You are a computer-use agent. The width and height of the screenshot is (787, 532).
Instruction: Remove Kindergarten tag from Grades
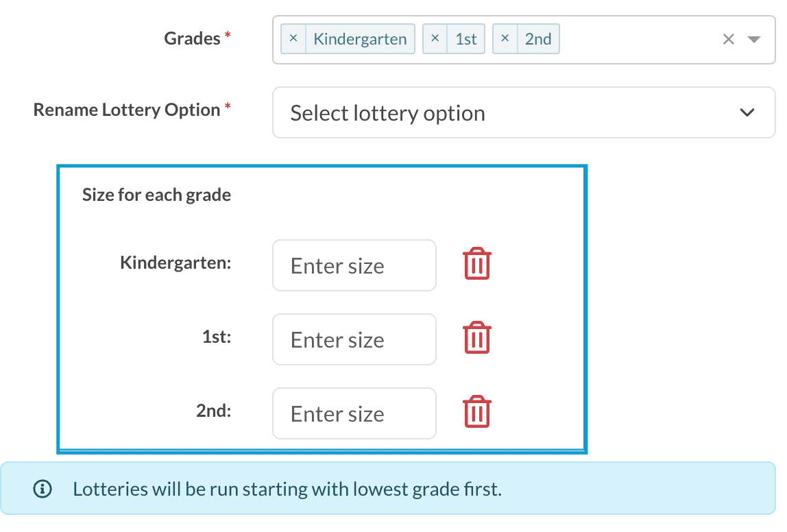pyautogui.click(x=293, y=39)
